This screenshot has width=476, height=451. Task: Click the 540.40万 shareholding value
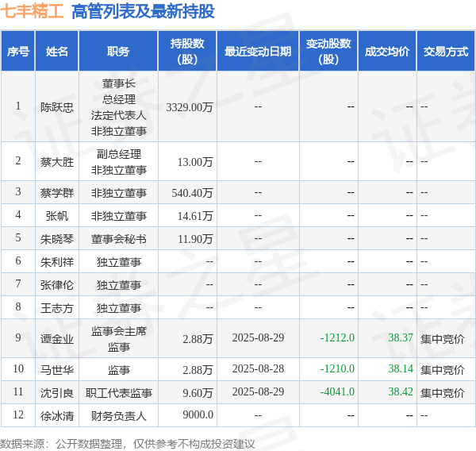click(192, 193)
